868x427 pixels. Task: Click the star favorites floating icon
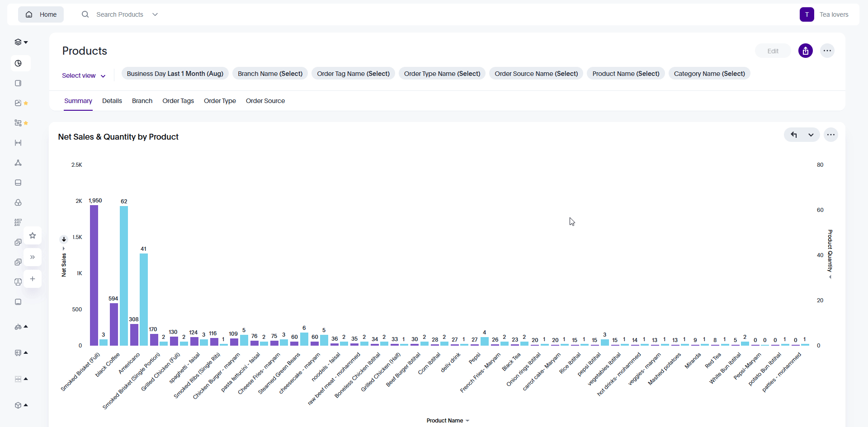pos(33,235)
